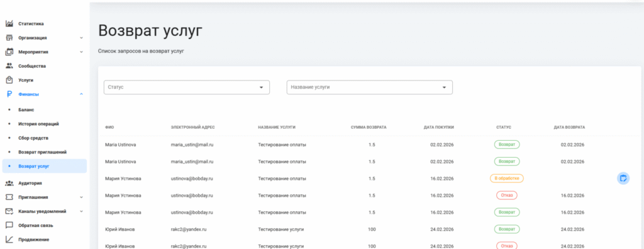Viewport: 644px width, 249px height.
Task: Select the Возврат услуг submenu item
Action: coord(45,166)
